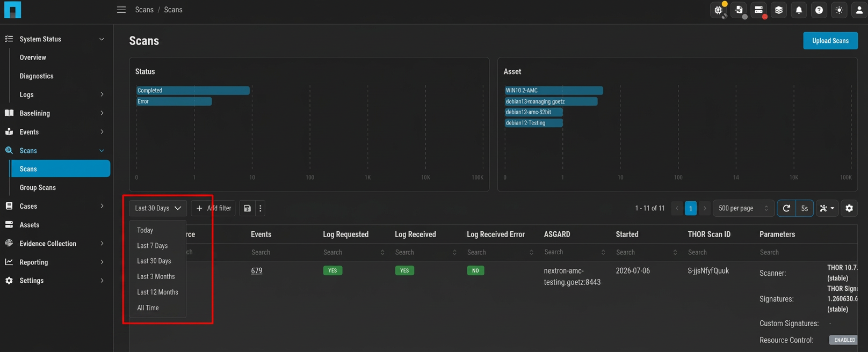Open the notifications bell
This screenshot has height=352, width=868.
click(x=799, y=10)
